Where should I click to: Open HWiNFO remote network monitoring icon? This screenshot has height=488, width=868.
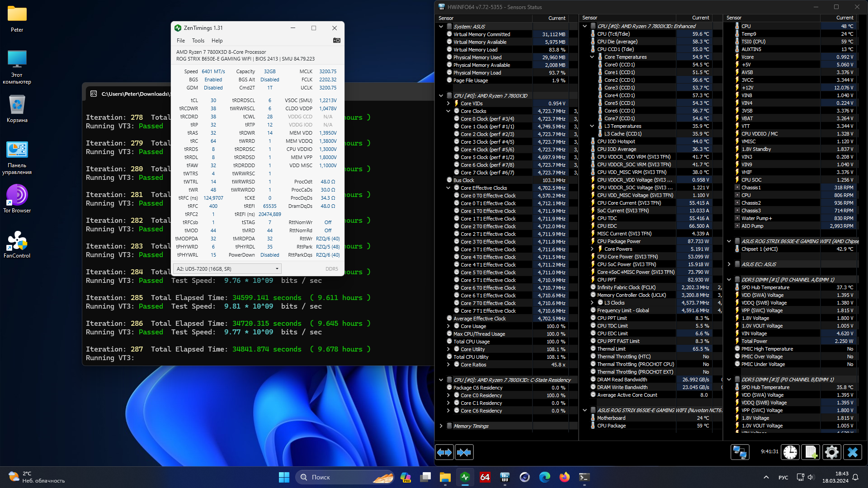click(x=740, y=452)
